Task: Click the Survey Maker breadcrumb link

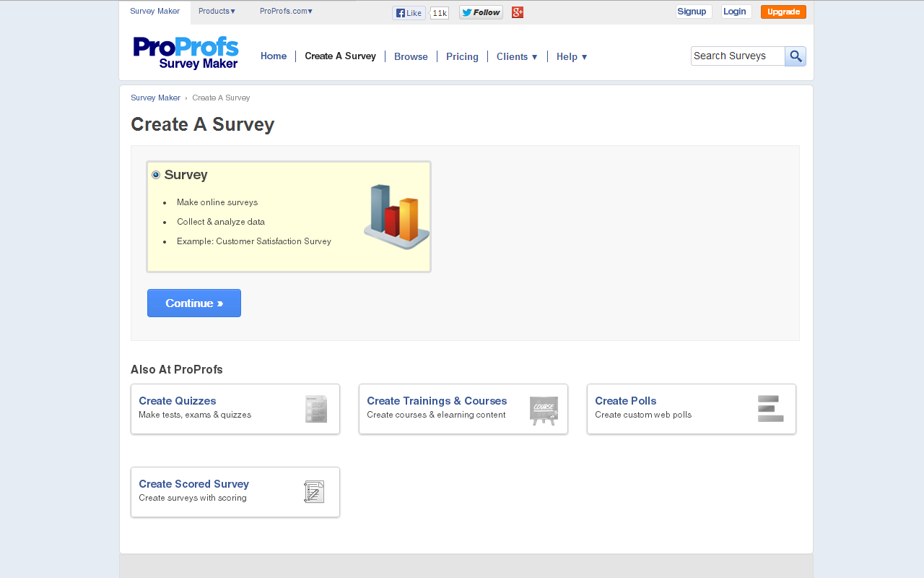Action: 155,98
